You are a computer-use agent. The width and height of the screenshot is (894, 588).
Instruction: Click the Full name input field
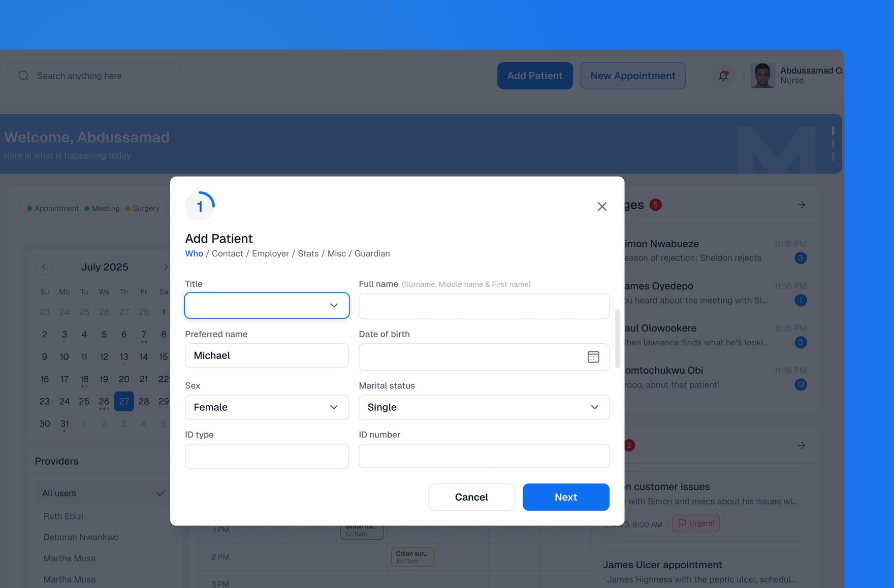[484, 306]
